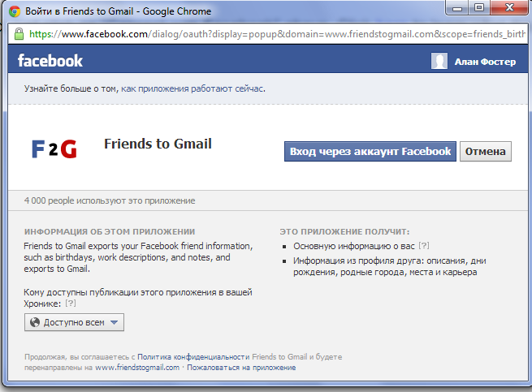This screenshot has width=532, height=392.
Task: Click the globe icon in the audience selector
Action: pyautogui.click(x=35, y=322)
